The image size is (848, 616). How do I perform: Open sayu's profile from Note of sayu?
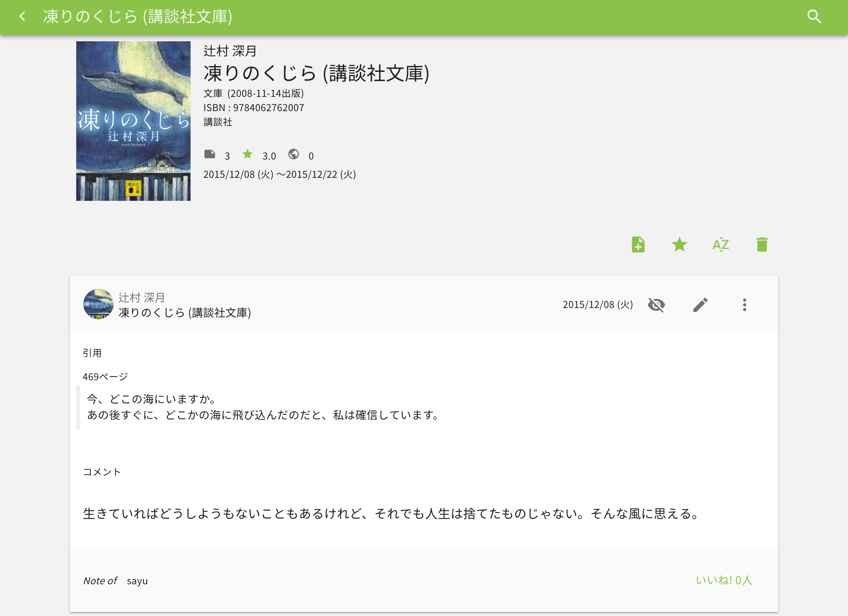137,580
